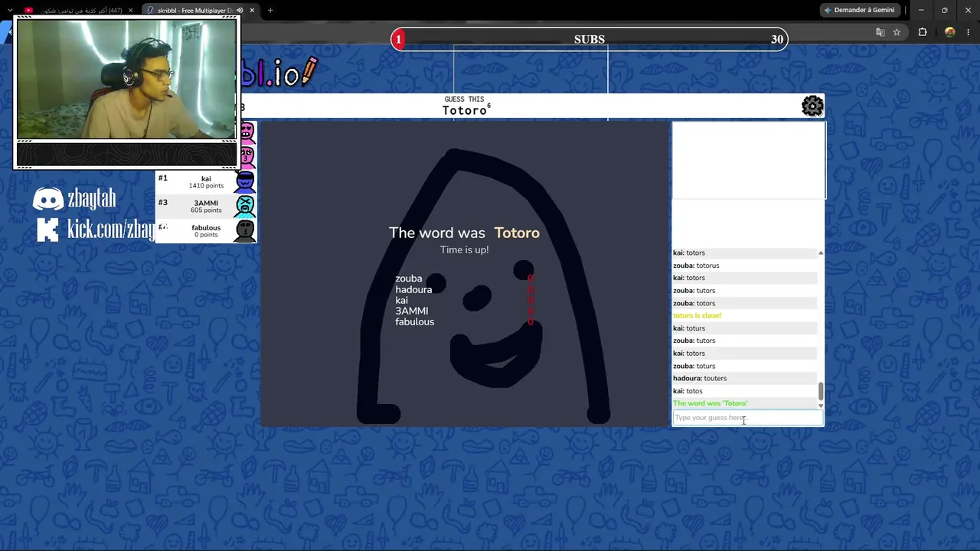The image size is (980, 551).
Task: Bookmark this page with the star icon
Action: (x=897, y=32)
